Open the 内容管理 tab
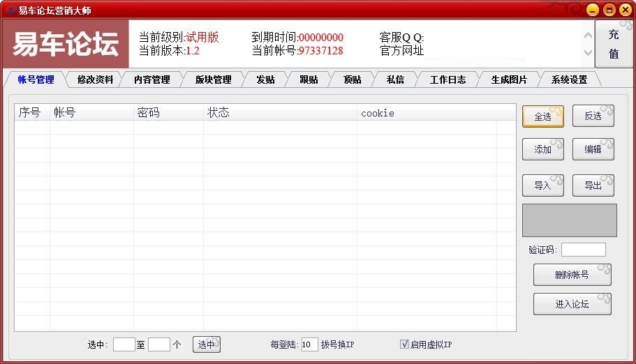 coord(151,79)
